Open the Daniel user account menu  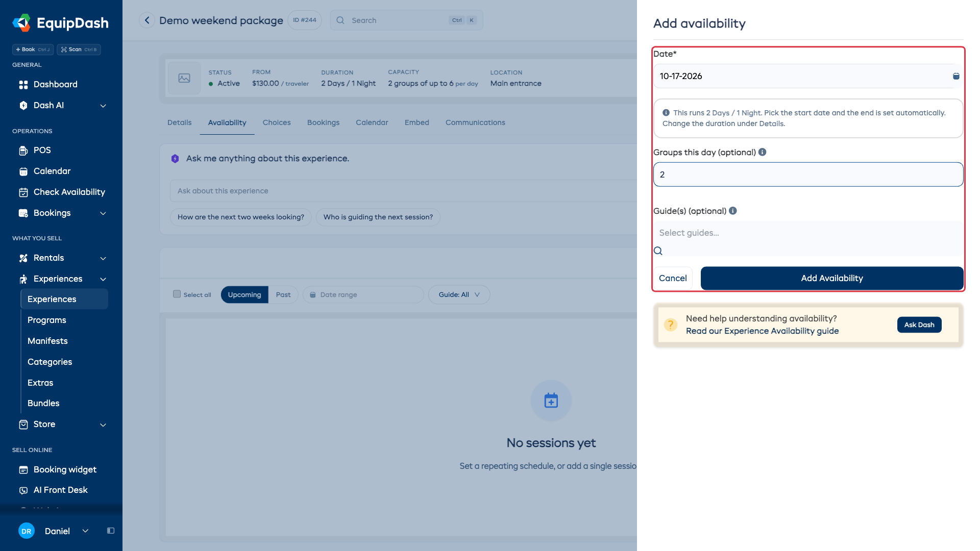(54, 531)
